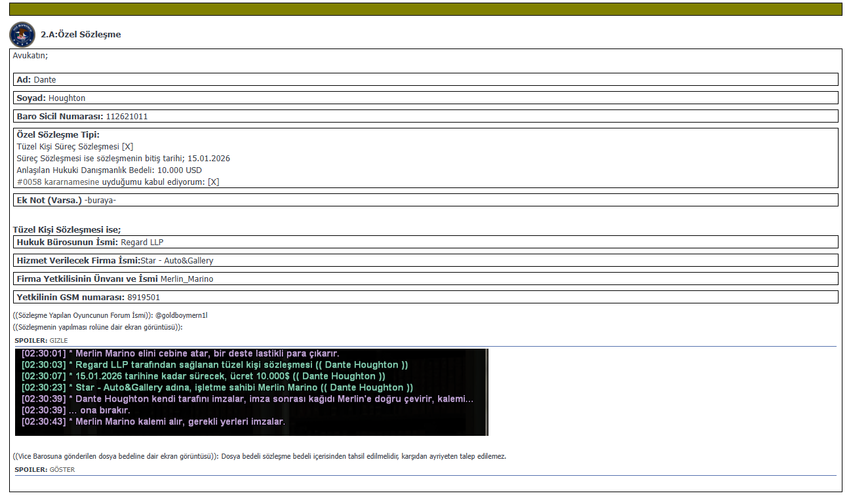Show the file fee spoiler via GÖSTER

coord(62,470)
